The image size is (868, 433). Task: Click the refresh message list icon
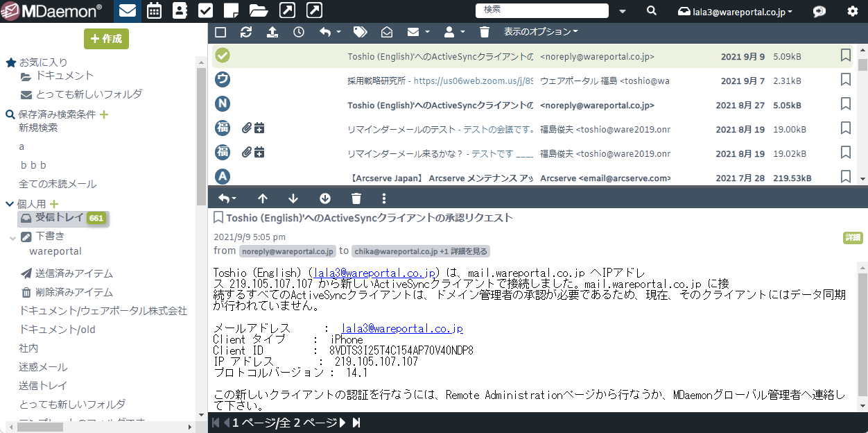(246, 32)
